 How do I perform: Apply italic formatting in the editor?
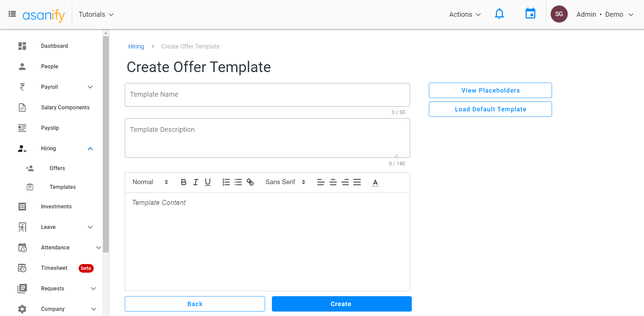pyautogui.click(x=195, y=182)
